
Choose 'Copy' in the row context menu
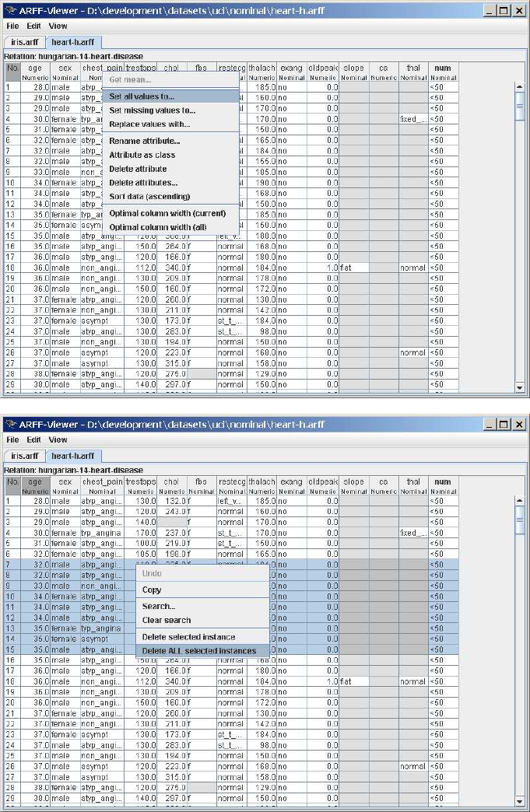coord(202,590)
